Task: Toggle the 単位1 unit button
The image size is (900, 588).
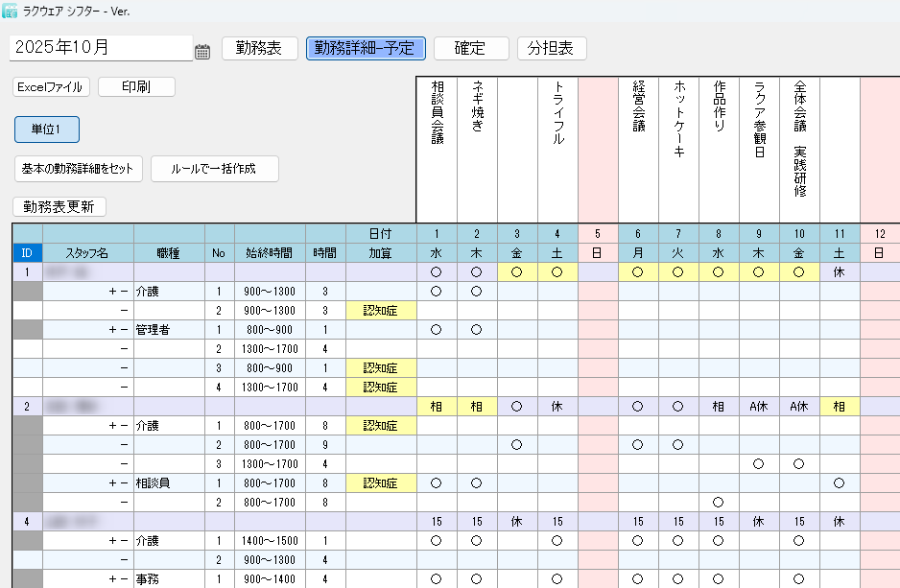Action: [46, 129]
